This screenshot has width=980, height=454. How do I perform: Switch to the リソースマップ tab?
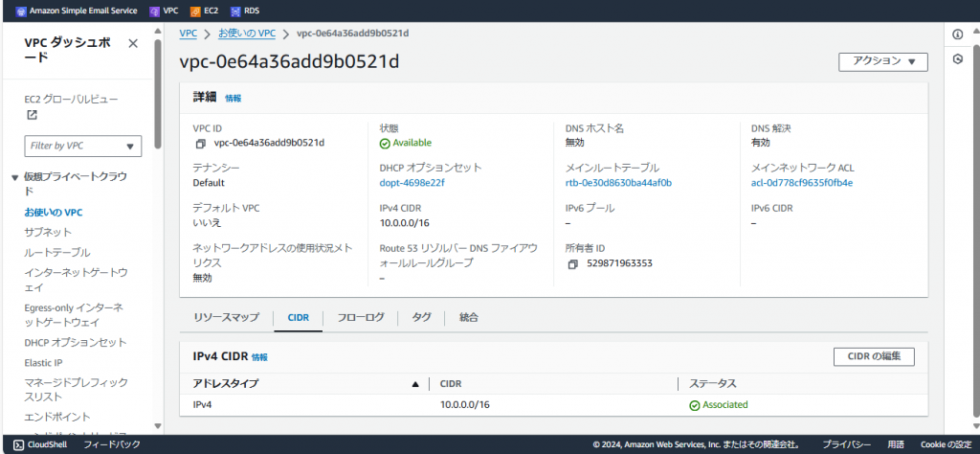point(226,317)
